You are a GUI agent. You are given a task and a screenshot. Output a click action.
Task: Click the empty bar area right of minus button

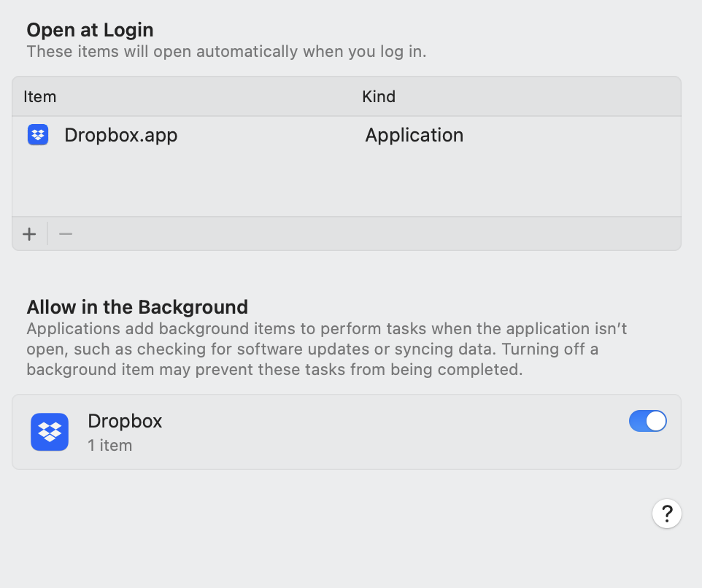coord(365,234)
